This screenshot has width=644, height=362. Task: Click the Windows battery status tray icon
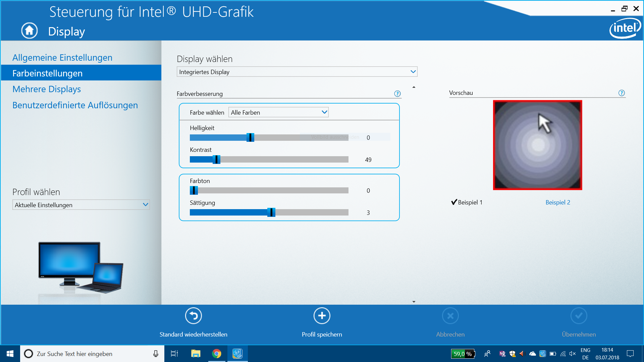tap(553, 354)
